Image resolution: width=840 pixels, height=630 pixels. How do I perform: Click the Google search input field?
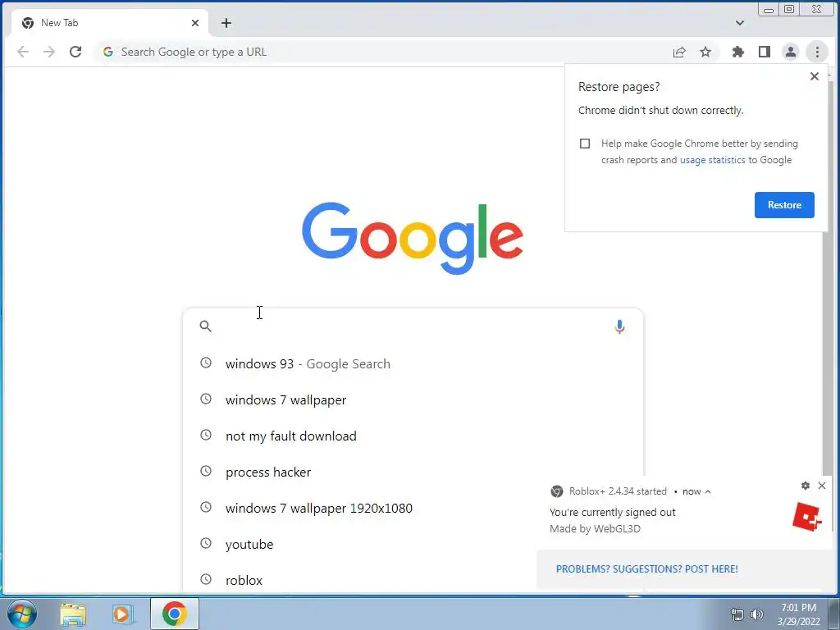coord(413,326)
